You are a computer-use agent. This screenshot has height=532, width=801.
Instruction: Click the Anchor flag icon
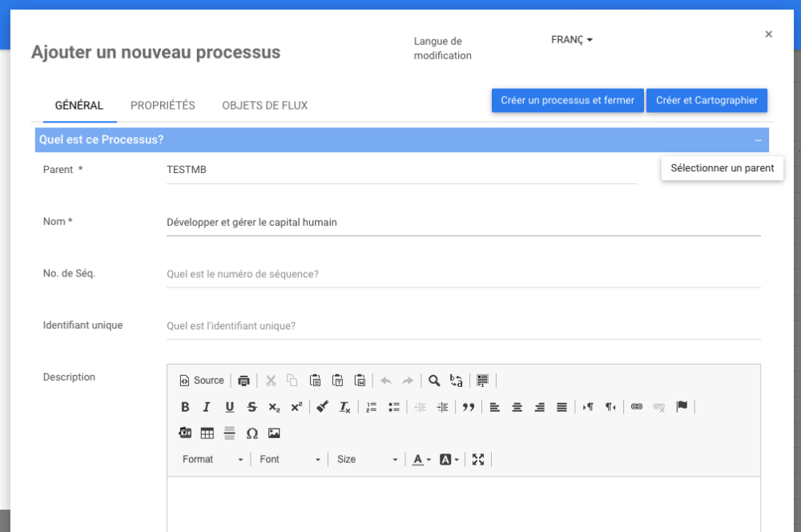682,407
